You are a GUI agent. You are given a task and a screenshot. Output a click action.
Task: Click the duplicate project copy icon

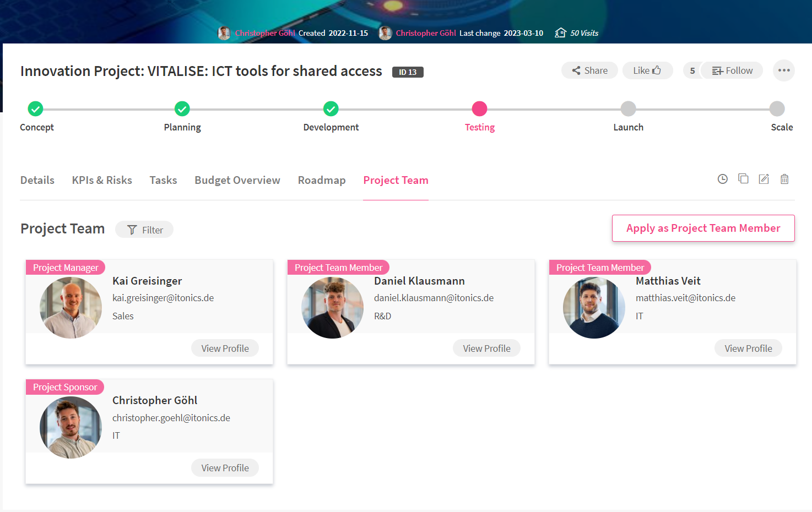[x=743, y=179]
